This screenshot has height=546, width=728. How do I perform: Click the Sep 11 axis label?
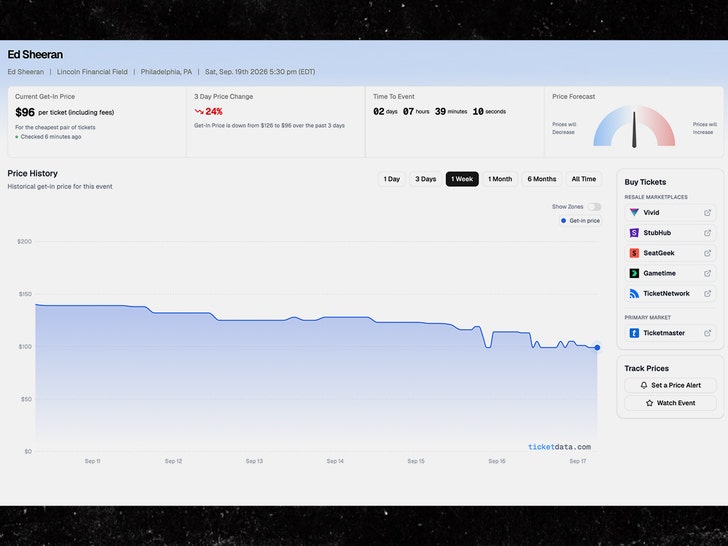(92, 461)
